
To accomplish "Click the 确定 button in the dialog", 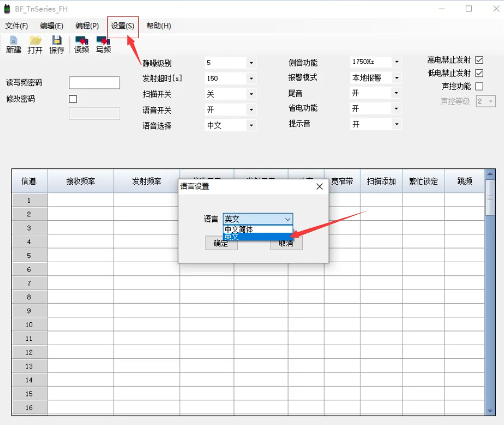I will (221, 244).
